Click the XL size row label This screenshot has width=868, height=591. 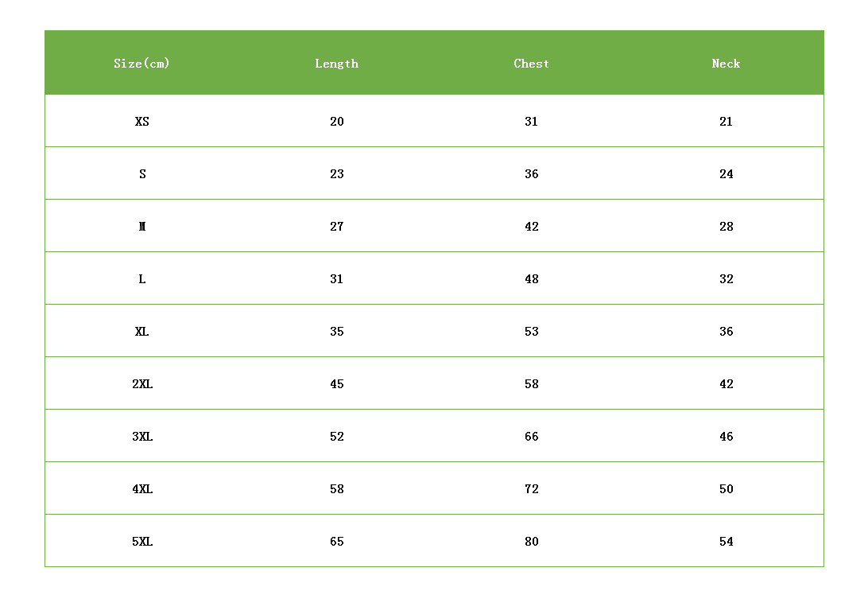[x=142, y=332]
